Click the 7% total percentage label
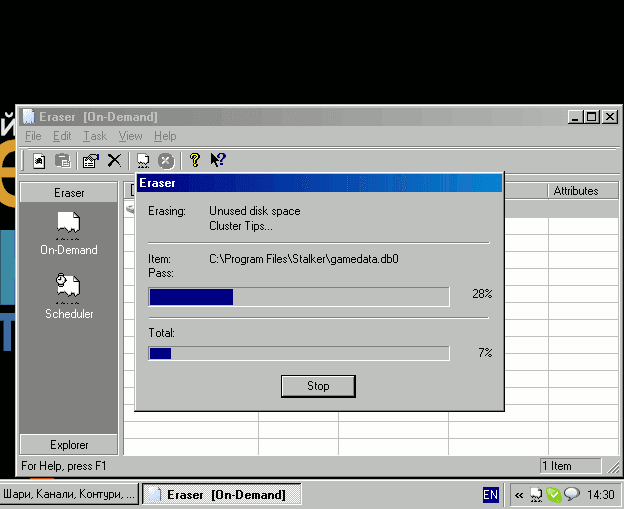 pyautogui.click(x=486, y=353)
